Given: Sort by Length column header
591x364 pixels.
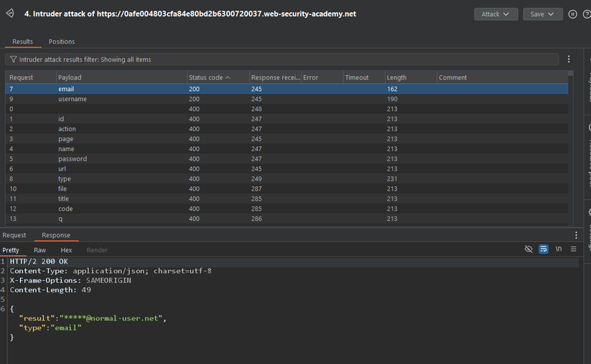Looking at the screenshot, I should tap(411, 77).
